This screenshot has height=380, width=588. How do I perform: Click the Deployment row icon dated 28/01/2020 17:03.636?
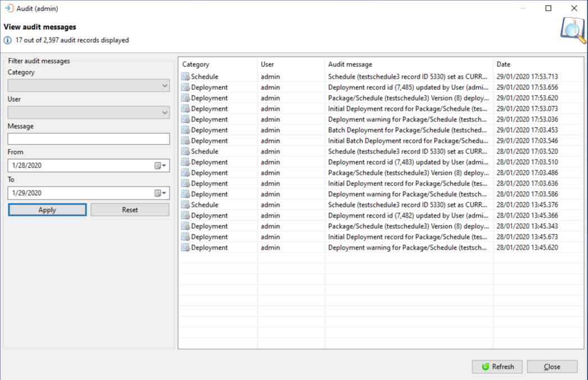(185, 184)
